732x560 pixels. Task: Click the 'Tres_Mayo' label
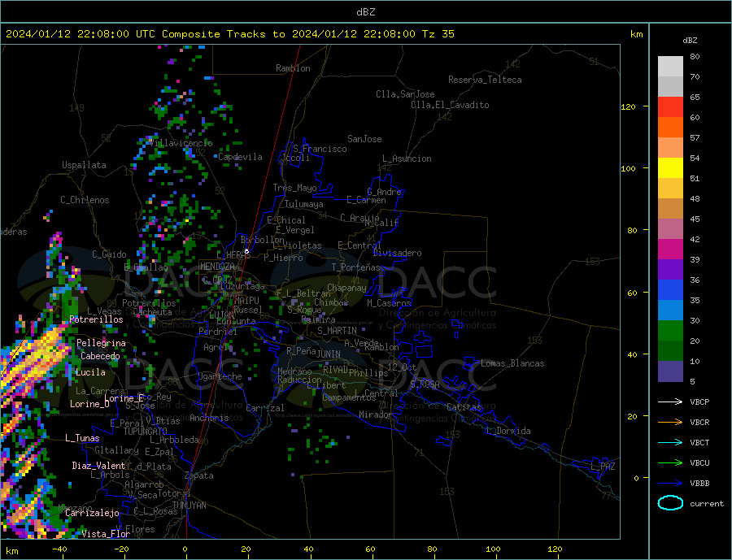point(294,188)
